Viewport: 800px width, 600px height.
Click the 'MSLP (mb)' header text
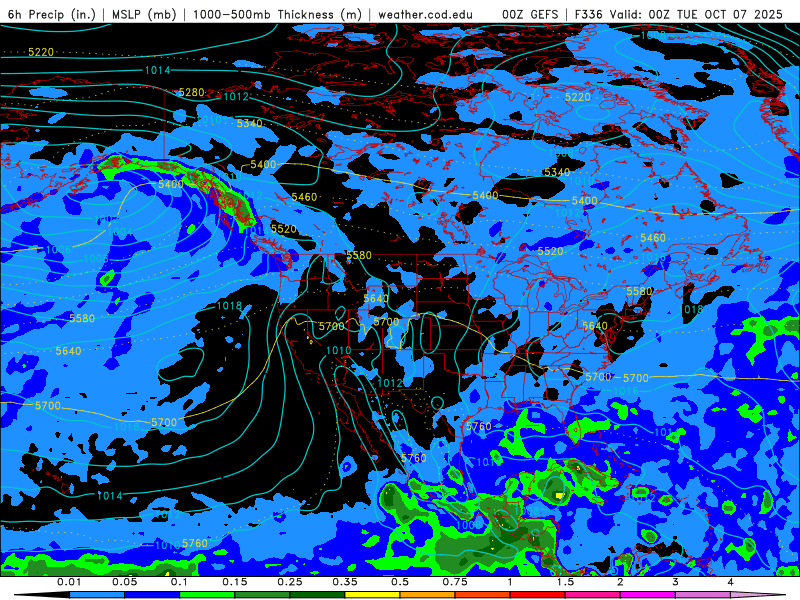point(143,14)
